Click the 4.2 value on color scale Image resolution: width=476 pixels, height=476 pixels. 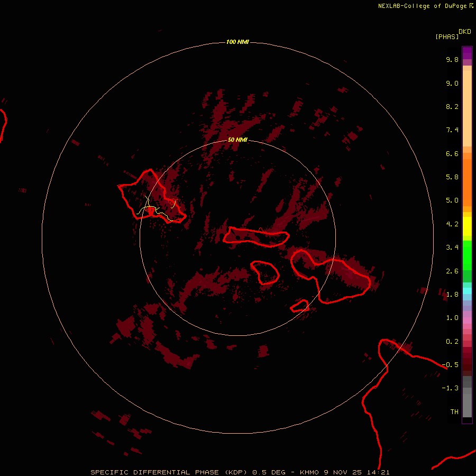click(x=452, y=224)
